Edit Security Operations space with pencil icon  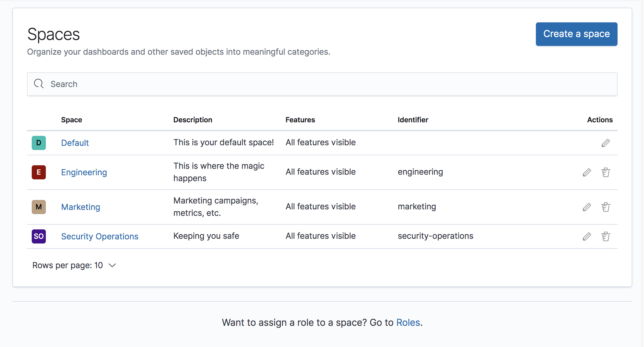pyautogui.click(x=587, y=236)
